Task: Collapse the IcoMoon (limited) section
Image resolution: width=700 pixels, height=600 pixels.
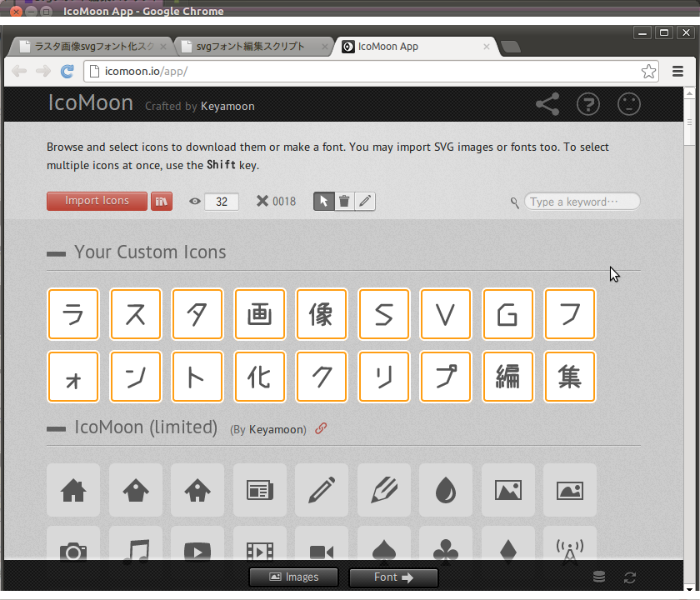Action: coord(57,429)
